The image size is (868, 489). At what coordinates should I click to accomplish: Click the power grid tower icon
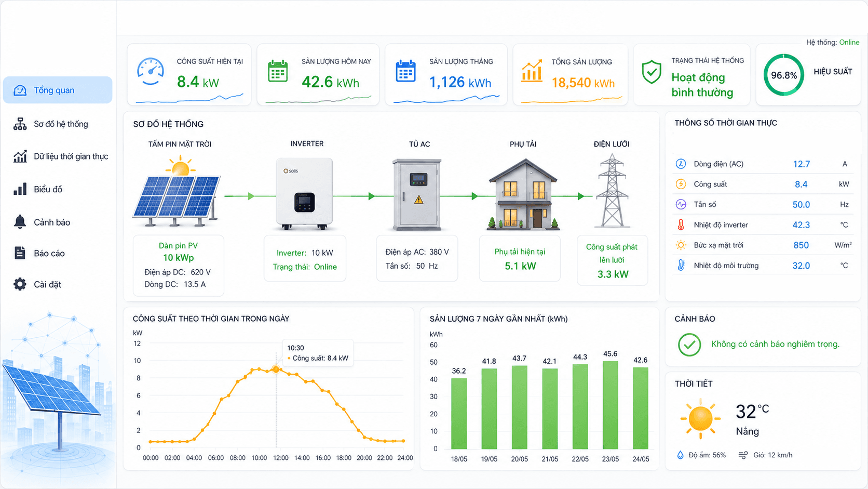[613, 191]
